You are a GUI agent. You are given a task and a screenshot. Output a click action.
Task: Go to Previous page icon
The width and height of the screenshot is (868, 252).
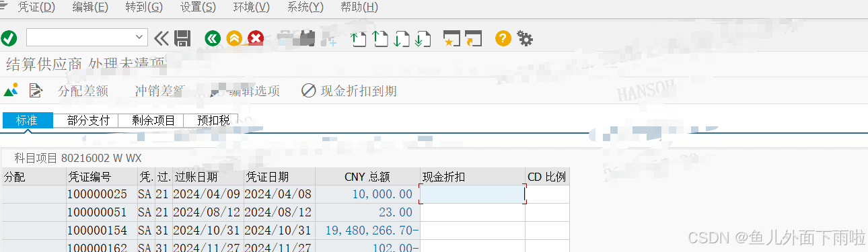[x=380, y=39]
